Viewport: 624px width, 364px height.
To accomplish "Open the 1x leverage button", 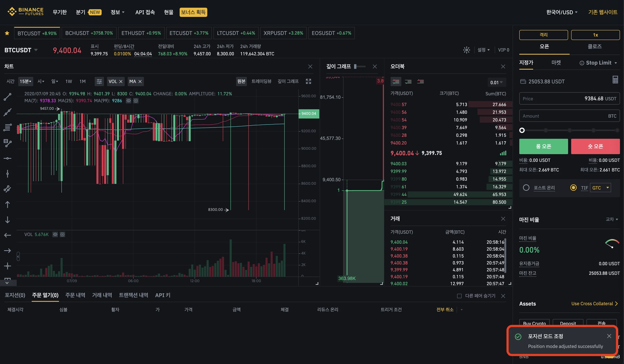I will coord(595,35).
